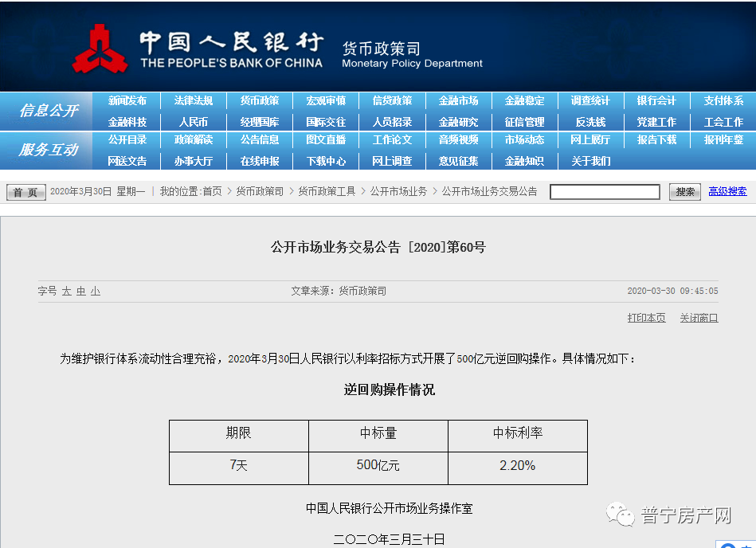Open the 国际交往 menu item

point(326,122)
